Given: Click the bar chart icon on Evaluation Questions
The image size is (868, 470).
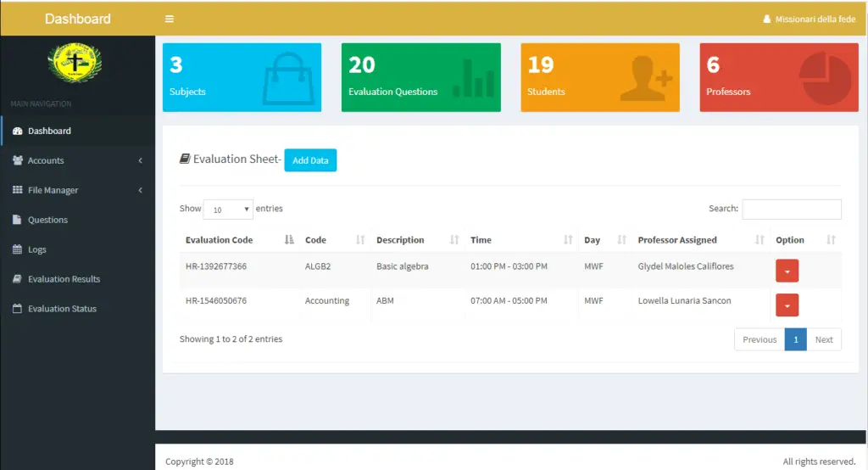Looking at the screenshot, I should coord(473,78).
